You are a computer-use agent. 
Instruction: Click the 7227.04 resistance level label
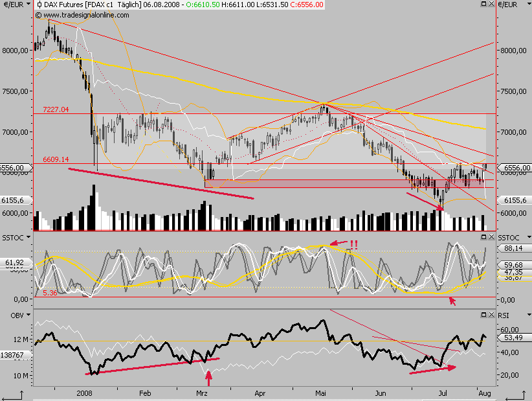click(x=56, y=109)
